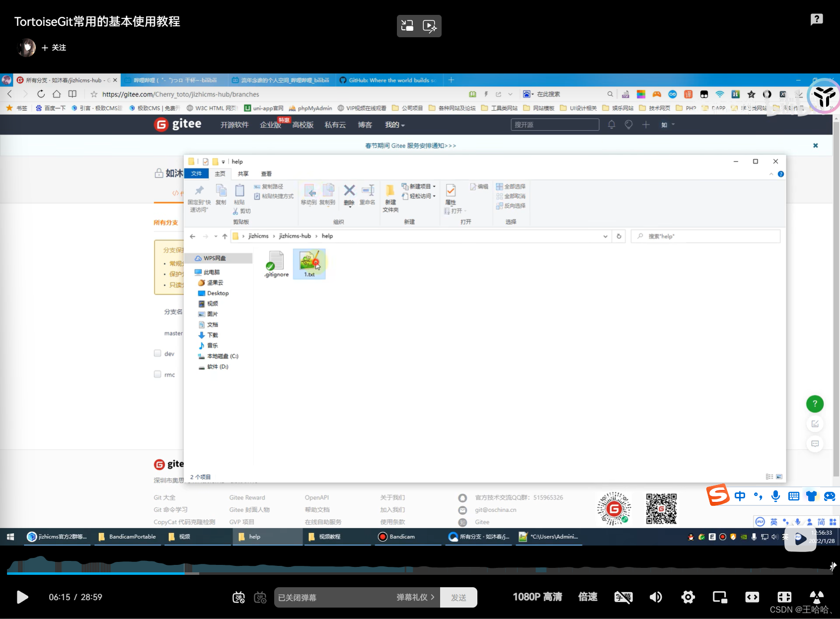Check the dev branch checkbox

click(157, 353)
